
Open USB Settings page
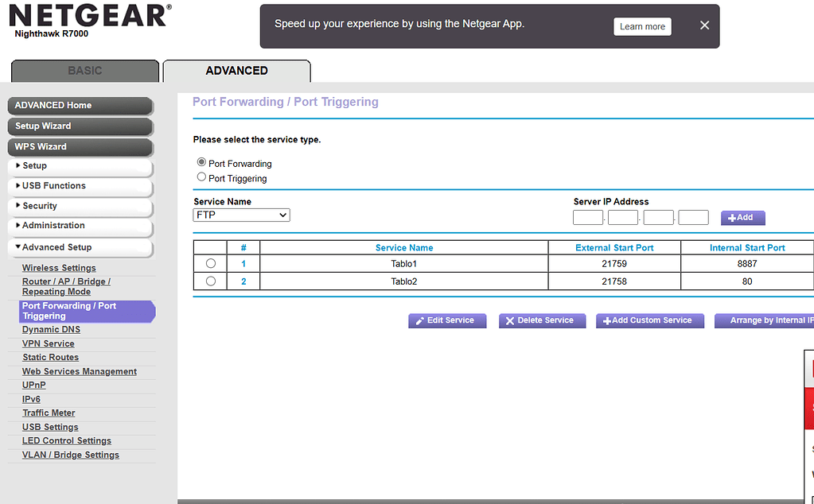pos(50,427)
